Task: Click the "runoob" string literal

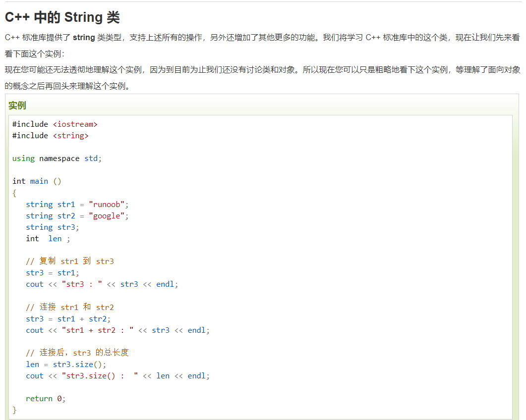Action: 107,205
